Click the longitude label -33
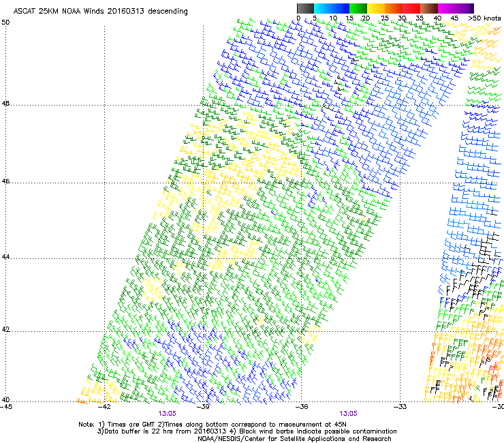 400,407
